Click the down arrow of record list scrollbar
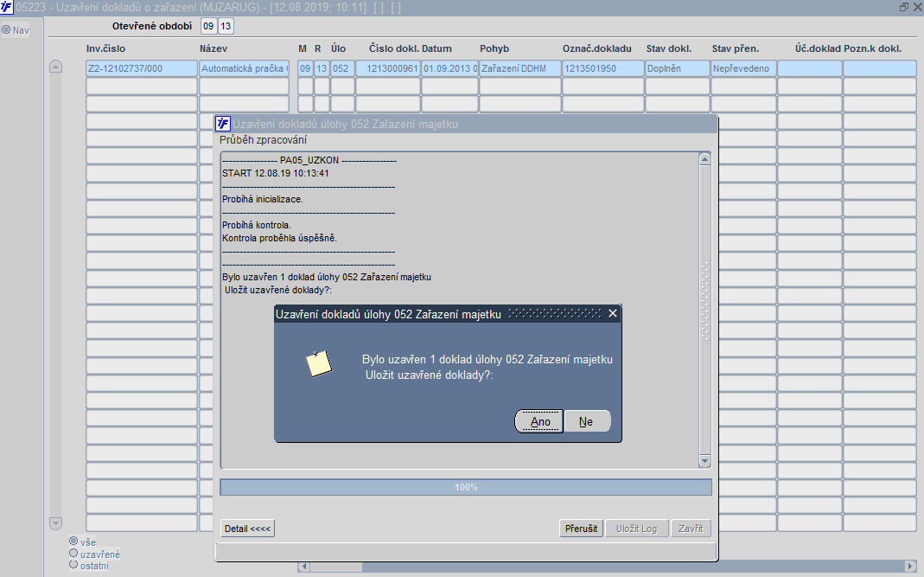Screen dimensions: 924x577 (55, 523)
